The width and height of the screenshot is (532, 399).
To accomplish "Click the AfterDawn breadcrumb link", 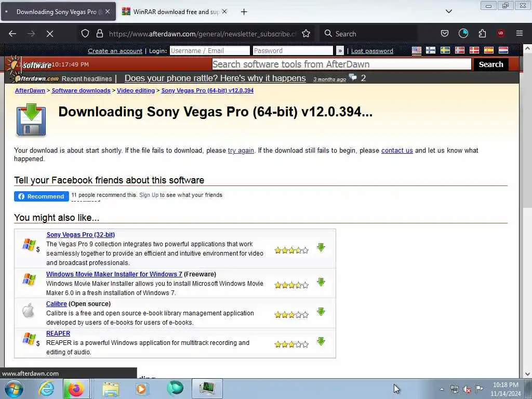I will [30, 90].
